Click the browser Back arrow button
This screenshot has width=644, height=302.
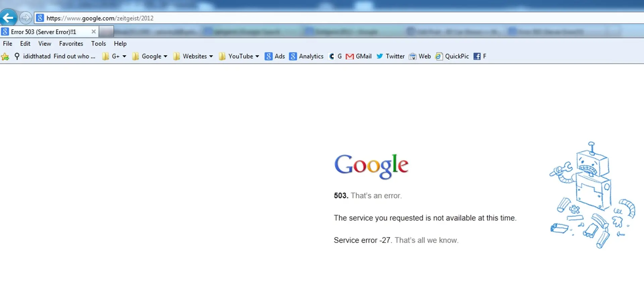[x=8, y=18]
